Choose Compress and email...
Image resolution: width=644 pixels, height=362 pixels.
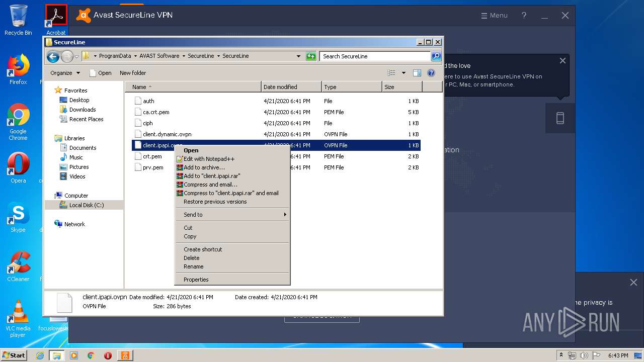click(x=232, y=185)
